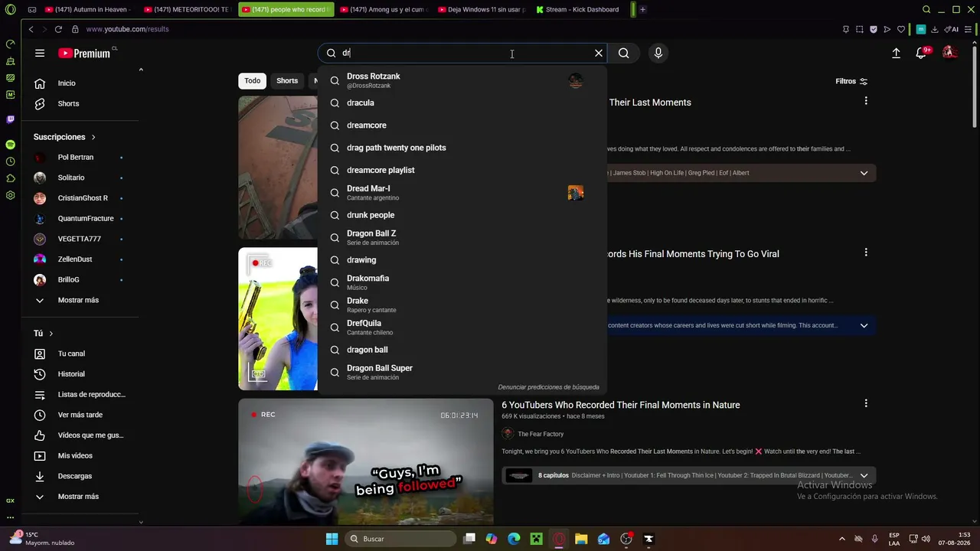Clear the search box text
The image size is (980, 551).
coord(599,53)
